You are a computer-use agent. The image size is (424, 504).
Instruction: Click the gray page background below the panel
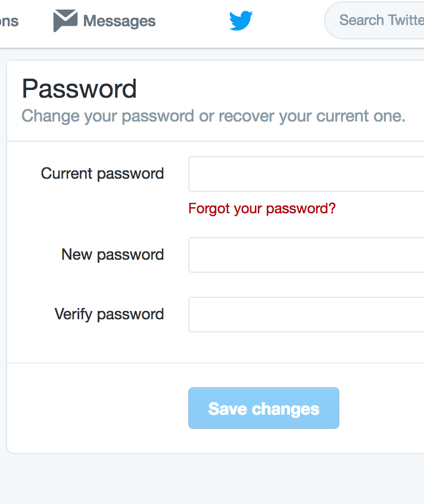[x=212, y=479]
